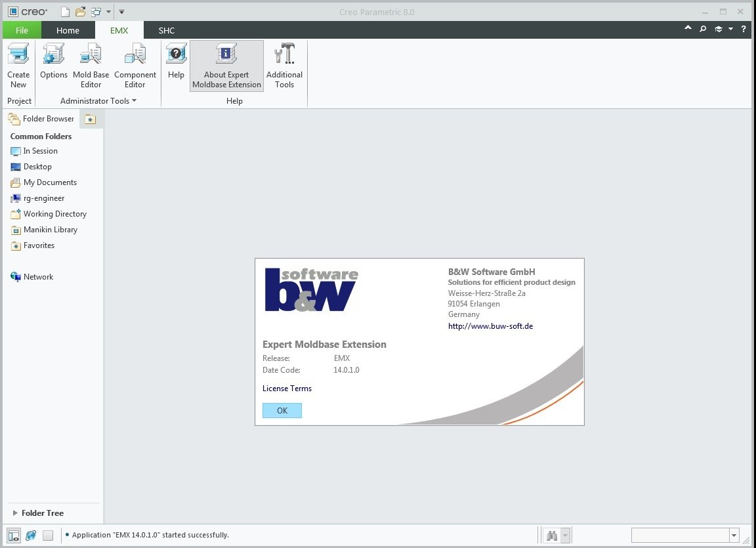Open My Documents folder

click(44, 182)
